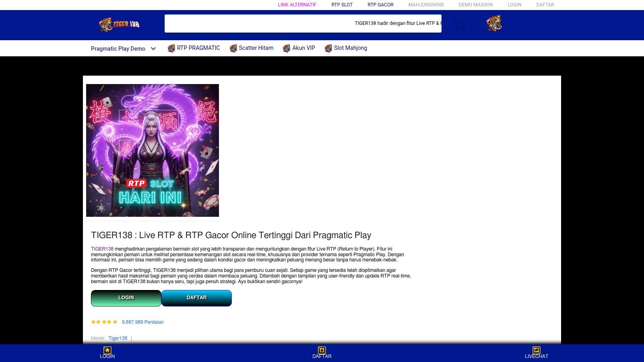The width and height of the screenshot is (644, 362).
Task: Select RTP GACOR in top menu
Action: coord(380,5)
